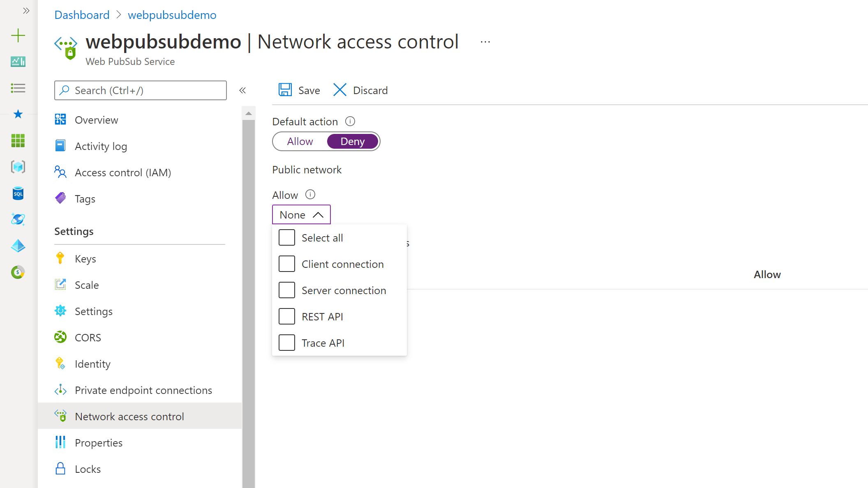Toggle Default action to Allow
Screen dimensions: 868x488
click(299, 141)
